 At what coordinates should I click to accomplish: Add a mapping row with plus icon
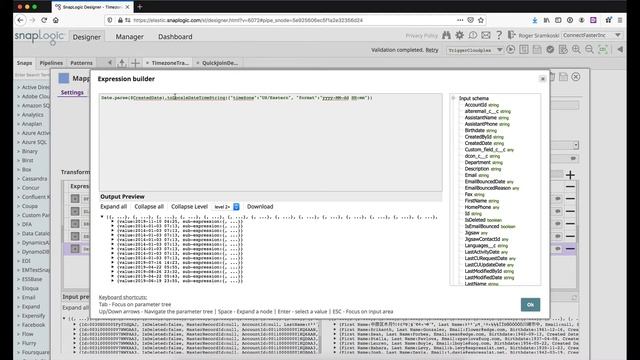[570, 175]
